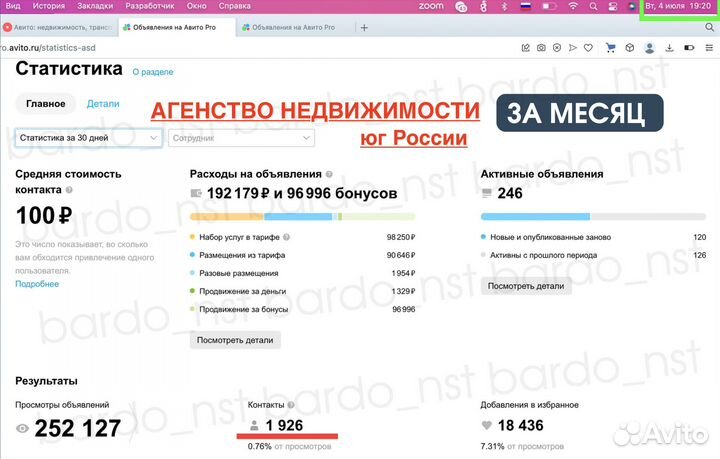Image resolution: width=720 pixels, height=459 pixels.
Task: Open the Russian flag input source menu
Action: (525, 6)
